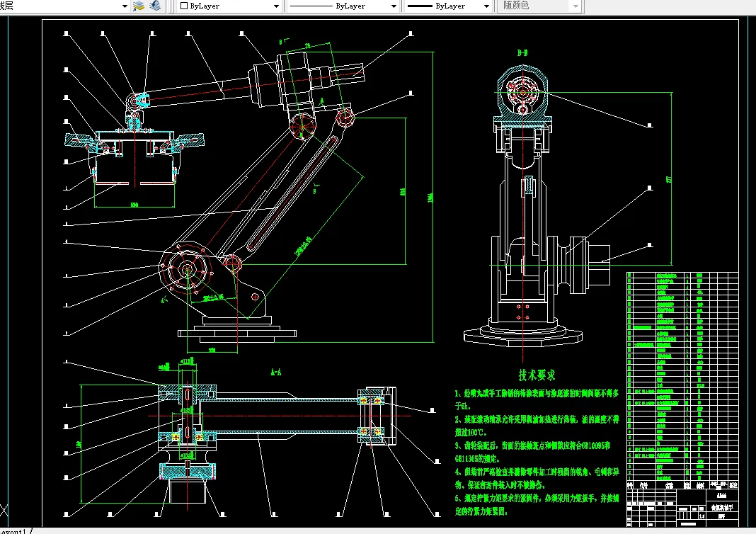Select technical requirement line starting with 1、

click(537, 394)
